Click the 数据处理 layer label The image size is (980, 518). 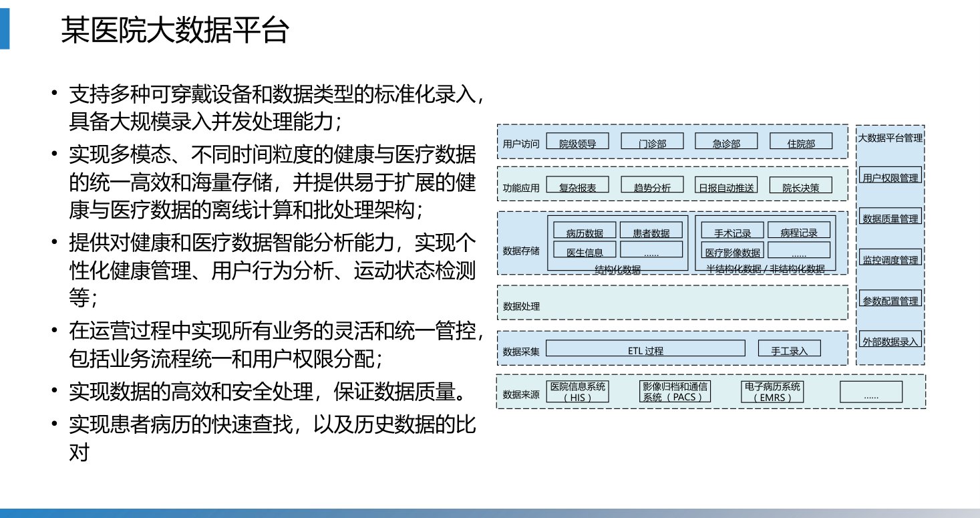[x=521, y=307]
